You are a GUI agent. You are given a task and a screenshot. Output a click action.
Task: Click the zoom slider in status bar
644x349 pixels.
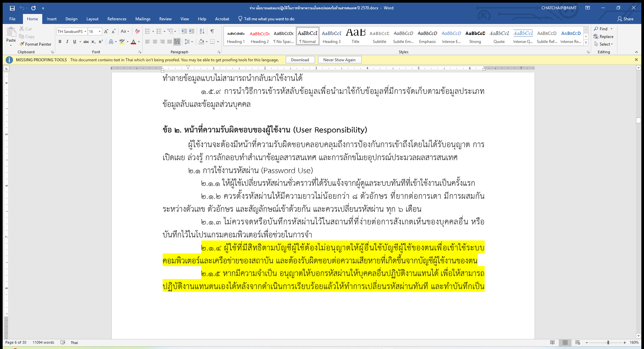click(605, 343)
